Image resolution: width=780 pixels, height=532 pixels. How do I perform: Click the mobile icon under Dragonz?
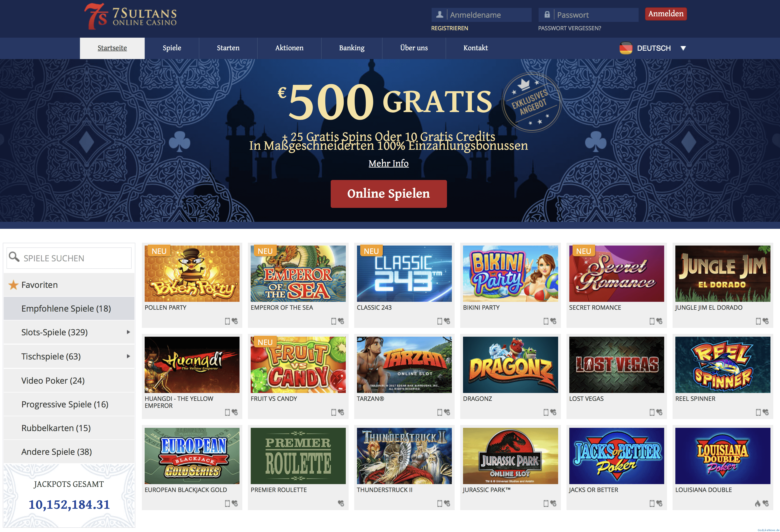pyautogui.click(x=546, y=412)
